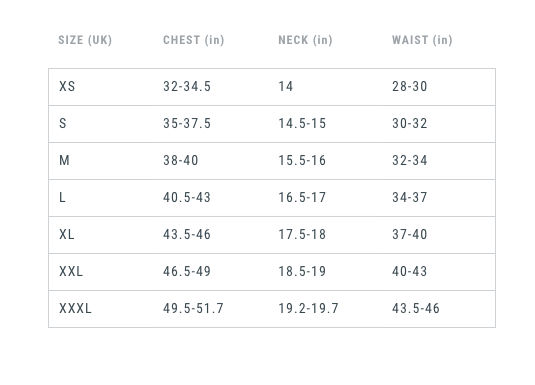The height and width of the screenshot is (385, 535).
Task: Click waist value 43.5-46
Action: 416,309
